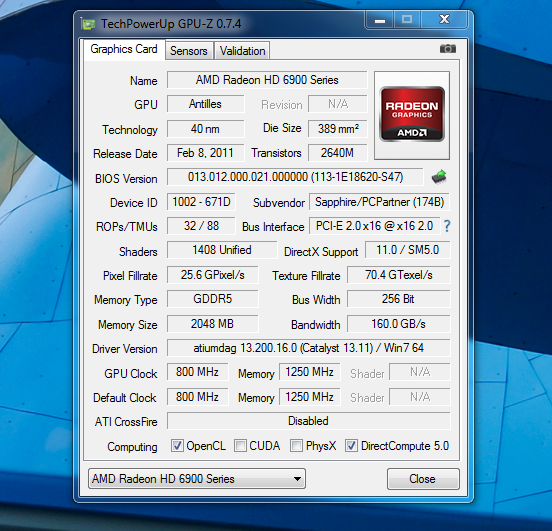
Task: Switch to the Sensors tab
Action: [189, 51]
